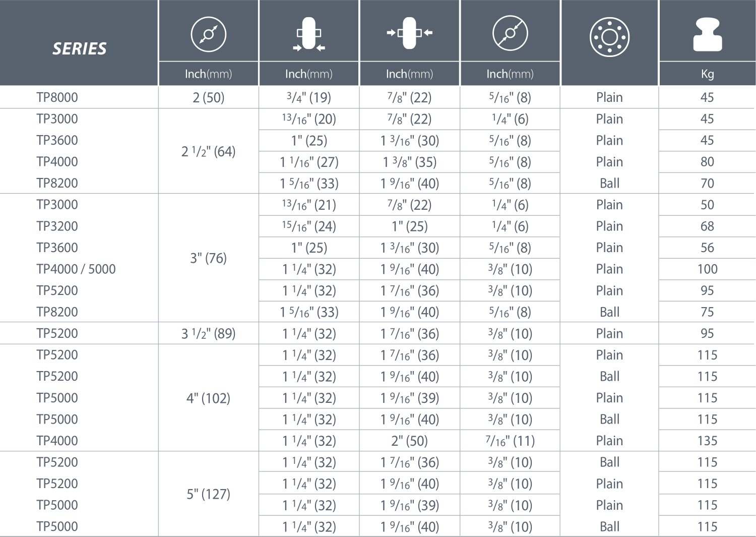The height and width of the screenshot is (537, 756).
Task: Click the load capacity weight icon
Action: coord(707,34)
